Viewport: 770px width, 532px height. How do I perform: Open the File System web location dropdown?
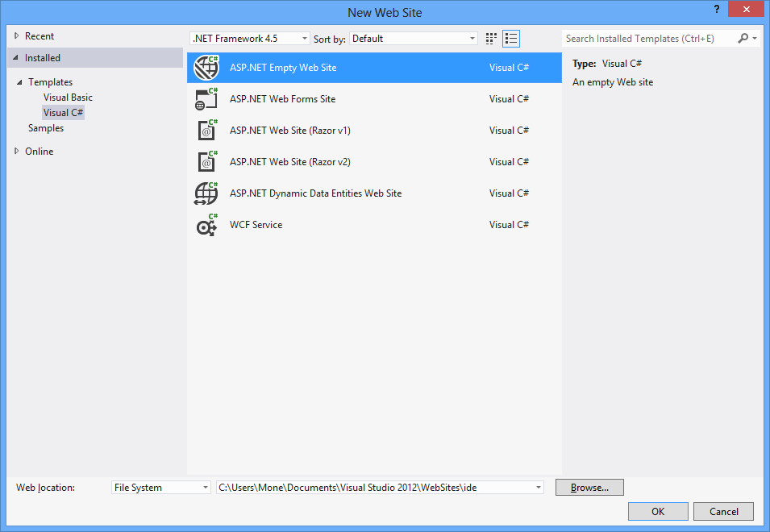161,488
